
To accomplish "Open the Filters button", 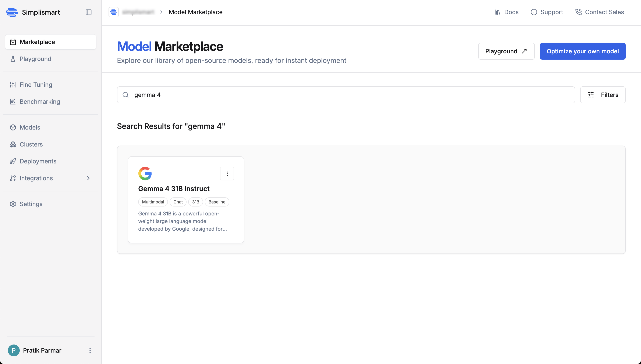I will point(603,95).
